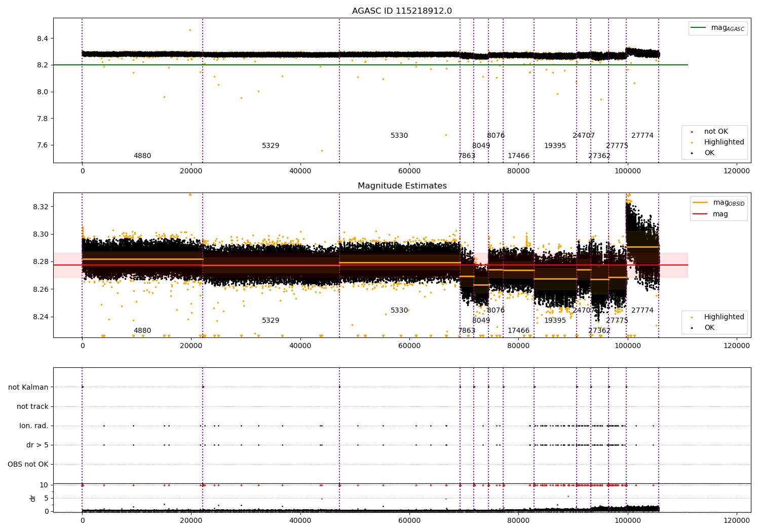Select the 7.6 y-axis tick label
760x532 pixels.
(x=43, y=145)
